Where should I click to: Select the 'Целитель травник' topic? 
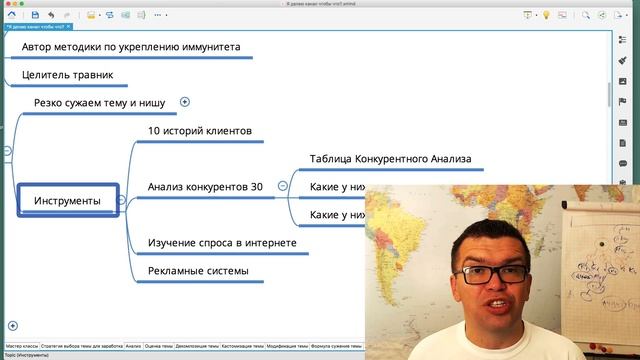(68, 75)
